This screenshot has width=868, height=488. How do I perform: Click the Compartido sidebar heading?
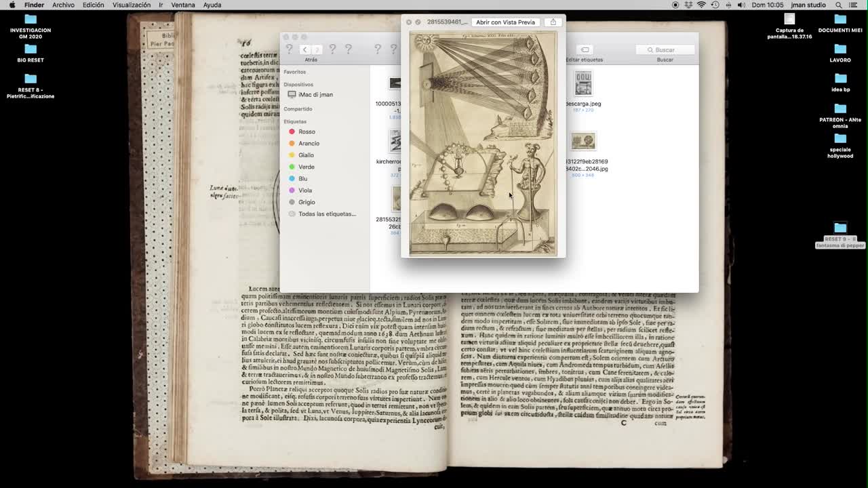pos(298,109)
